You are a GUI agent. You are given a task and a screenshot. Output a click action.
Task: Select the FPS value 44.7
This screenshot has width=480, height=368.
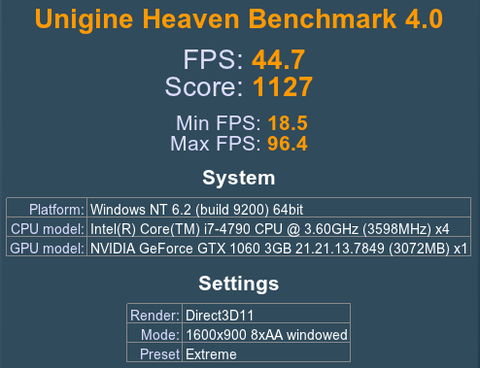tap(278, 59)
